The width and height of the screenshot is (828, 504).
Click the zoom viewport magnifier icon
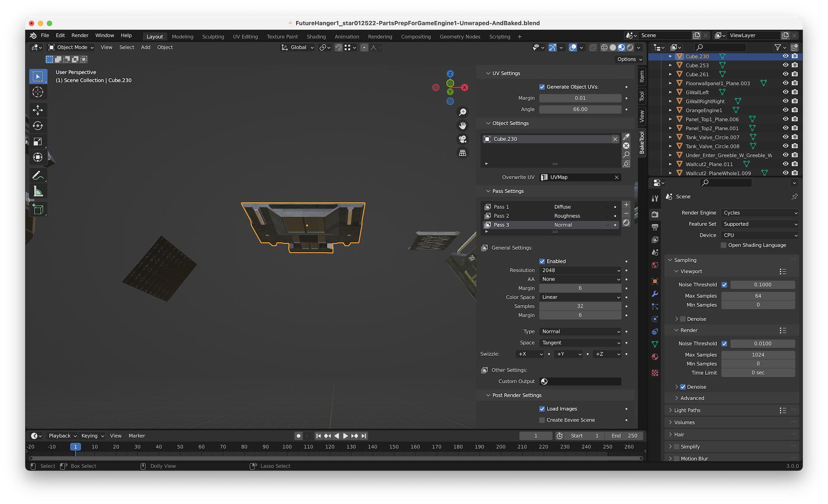[x=463, y=112]
